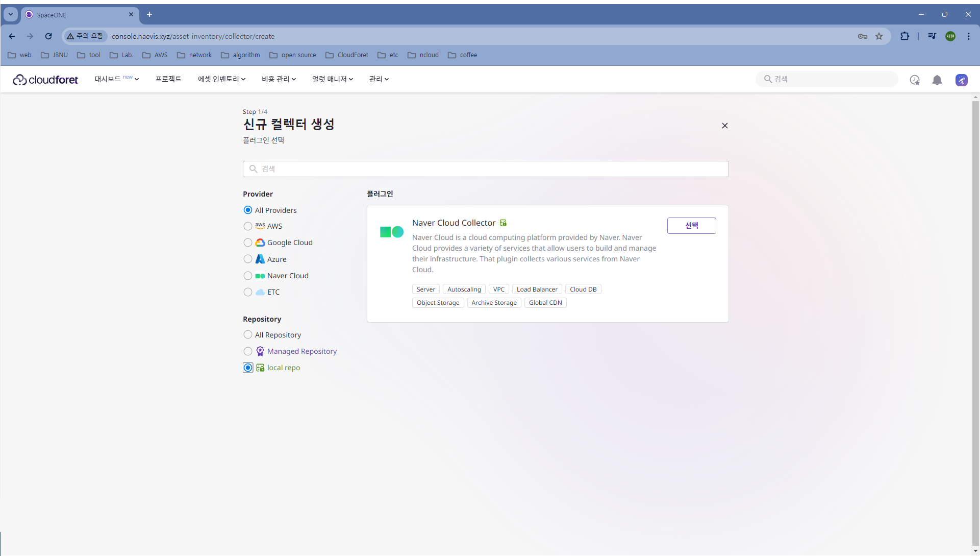
Task: Select the All Repository radio option
Action: tap(248, 335)
